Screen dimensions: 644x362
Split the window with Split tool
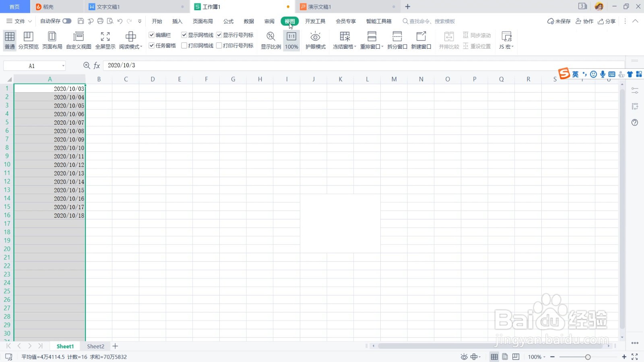pos(397,41)
